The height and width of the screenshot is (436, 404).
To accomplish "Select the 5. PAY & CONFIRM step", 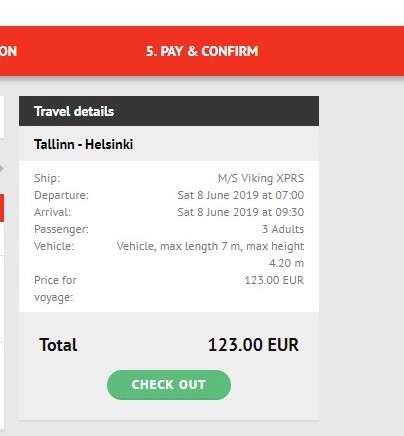I will click(202, 51).
